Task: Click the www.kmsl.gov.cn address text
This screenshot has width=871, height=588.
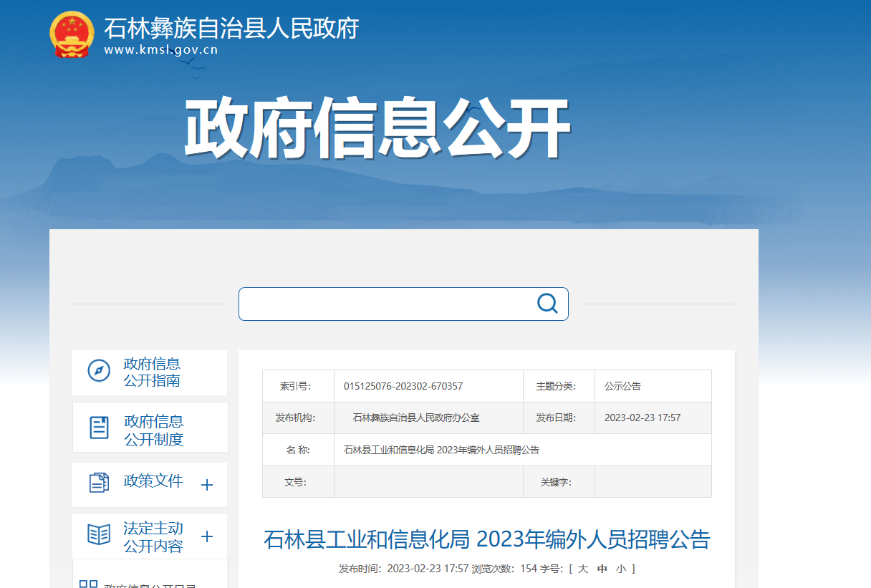Action: point(160,50)
